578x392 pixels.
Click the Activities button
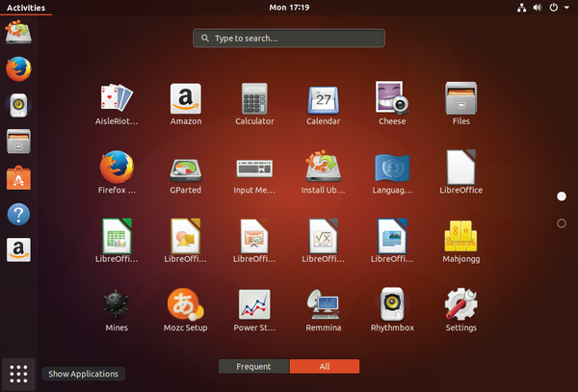[x=26, y=8]
